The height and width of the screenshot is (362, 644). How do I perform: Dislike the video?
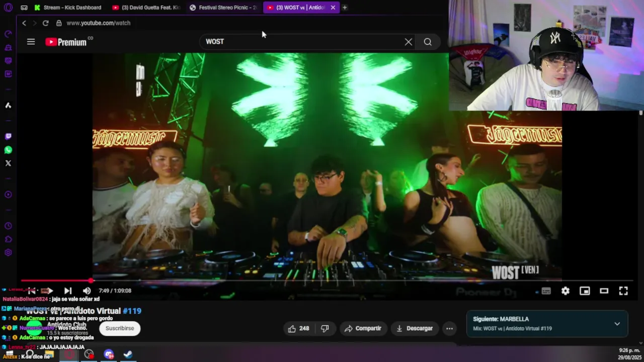pyautogui.click(x=325, y=328)
